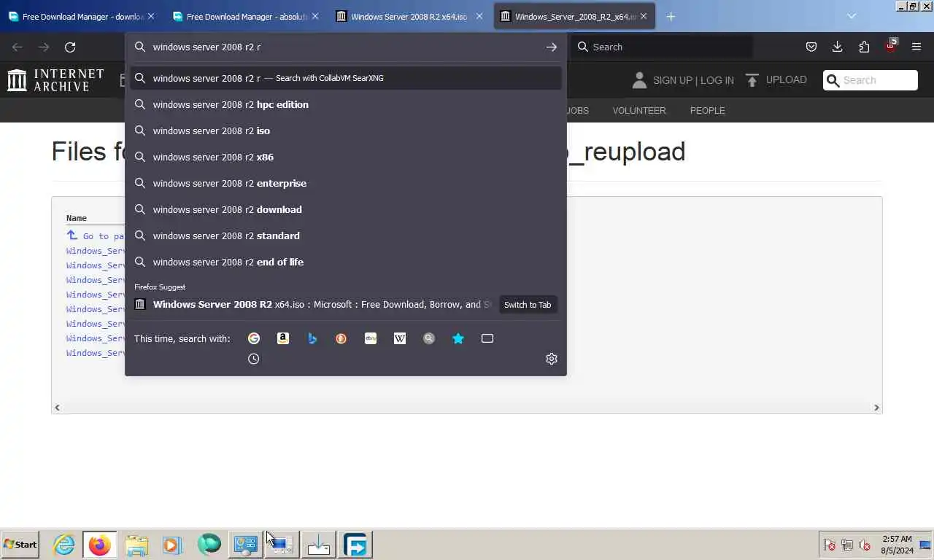
Task: Search bookmarks with the star icon
Action: click(x=458, y=338)
